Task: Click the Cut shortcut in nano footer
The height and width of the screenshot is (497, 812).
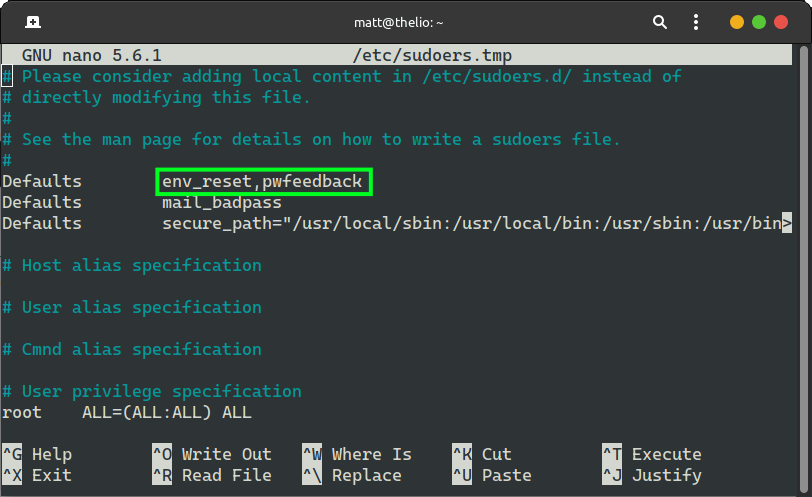Action: pyautogui.click(x=496, y=454)
